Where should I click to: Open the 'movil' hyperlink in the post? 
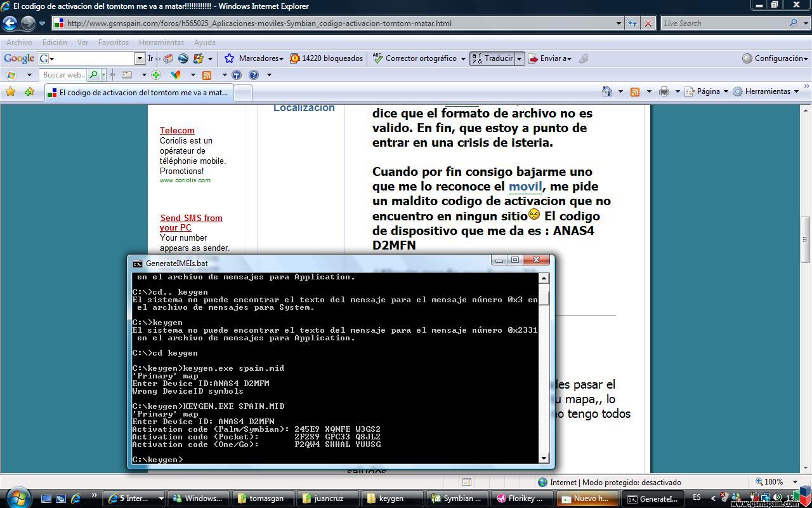tap(525, 186)
